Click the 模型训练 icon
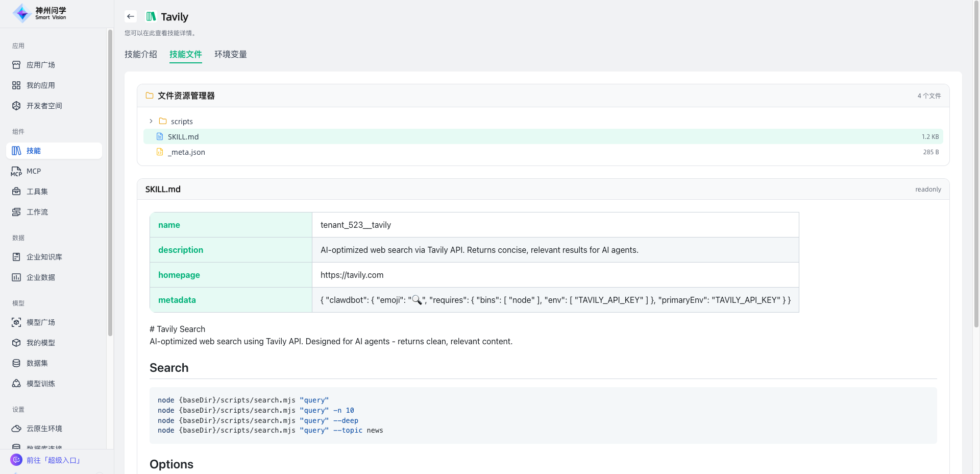Viewport: 980px width, 474px height. pos(16,384)
